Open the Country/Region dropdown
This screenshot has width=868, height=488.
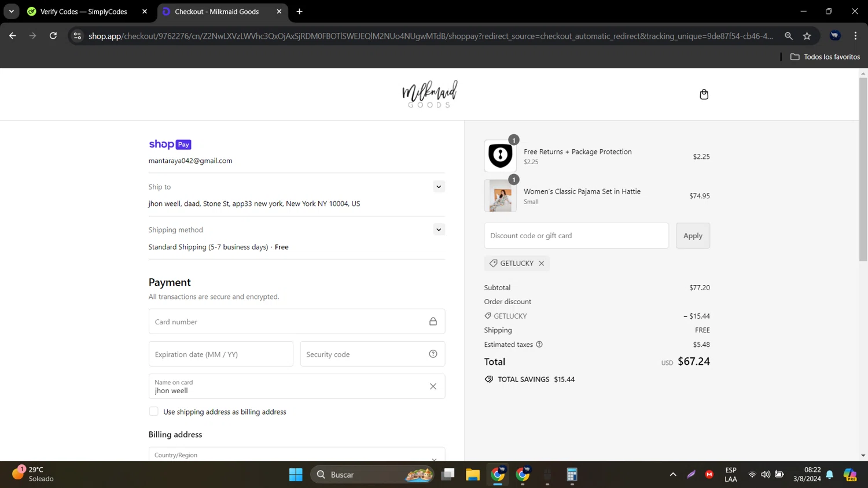pos(297,454)
